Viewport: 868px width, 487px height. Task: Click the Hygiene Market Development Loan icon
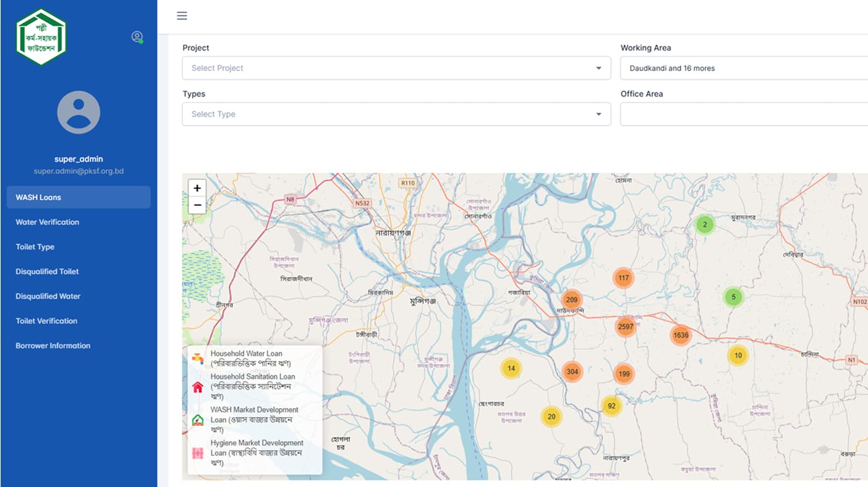198,451
